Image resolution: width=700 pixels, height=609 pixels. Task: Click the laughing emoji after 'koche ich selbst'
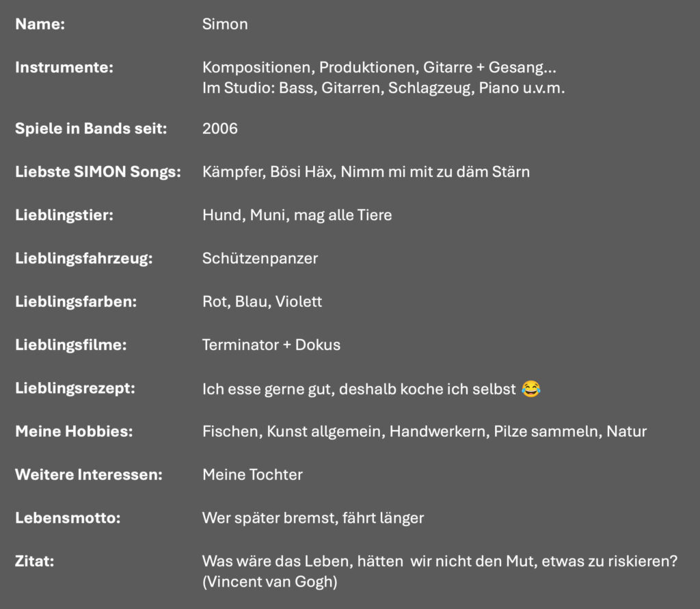coord(530,389)
